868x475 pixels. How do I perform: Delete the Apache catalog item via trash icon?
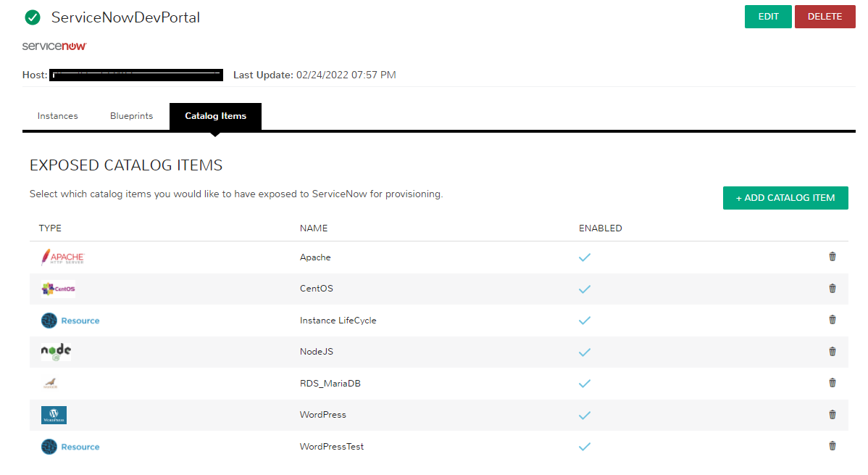pyautogui.click(x=832, y=257)
